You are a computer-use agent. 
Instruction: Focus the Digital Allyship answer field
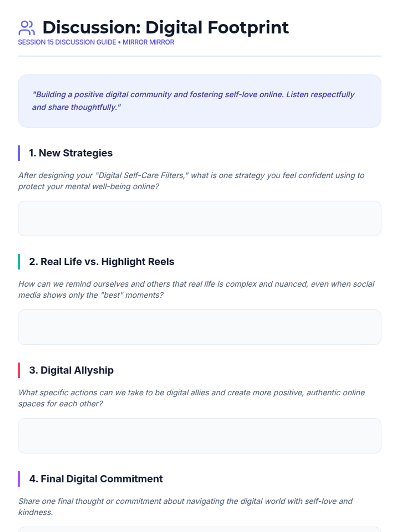199,436
